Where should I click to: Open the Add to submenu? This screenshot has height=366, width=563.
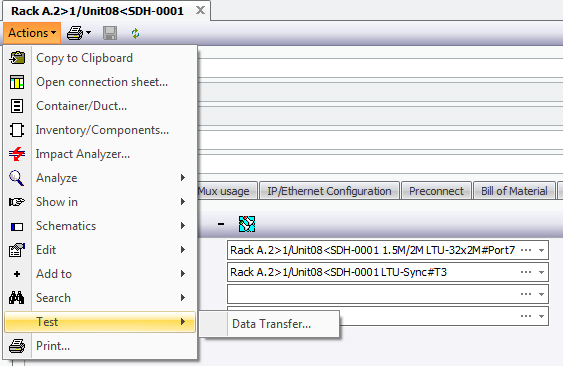(x=100, y=274)
